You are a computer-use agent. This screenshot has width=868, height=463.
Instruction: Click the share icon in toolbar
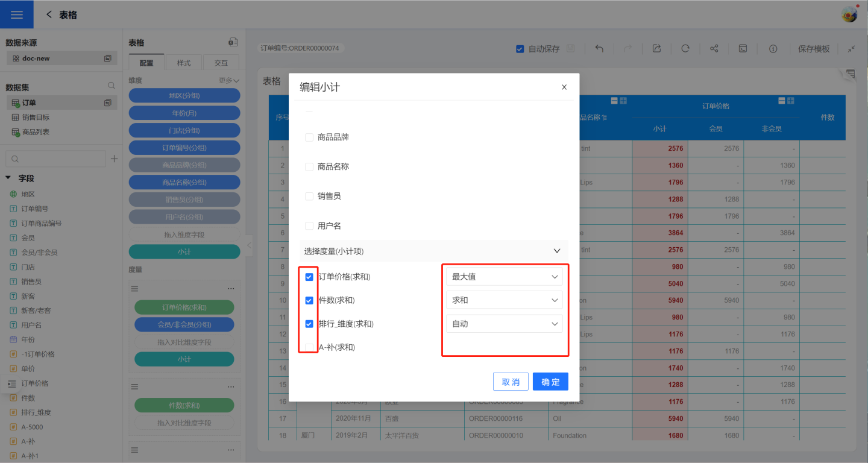click(x=714, y=49)
